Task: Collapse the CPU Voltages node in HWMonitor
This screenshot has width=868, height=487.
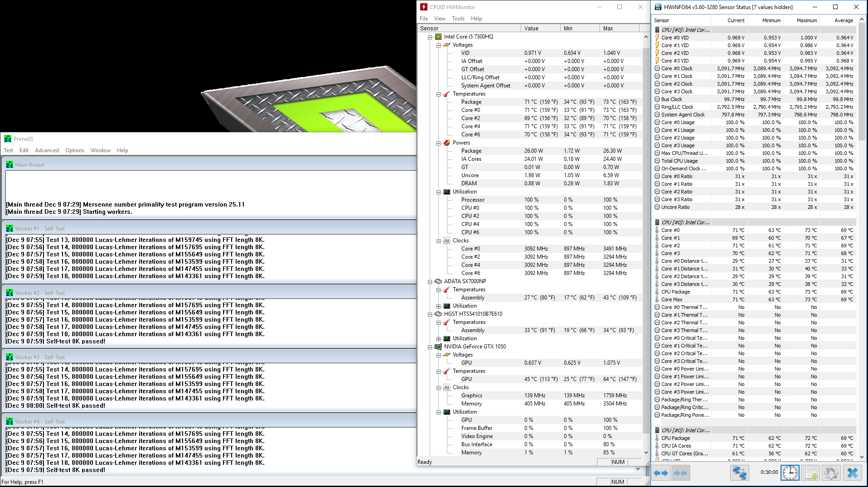Action: pos(439,45)
